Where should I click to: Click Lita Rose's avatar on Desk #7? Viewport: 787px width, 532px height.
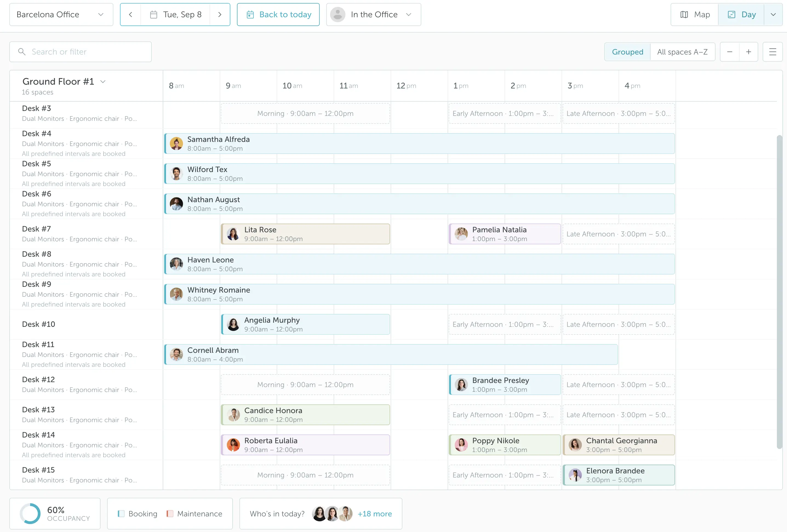[233, 234]
